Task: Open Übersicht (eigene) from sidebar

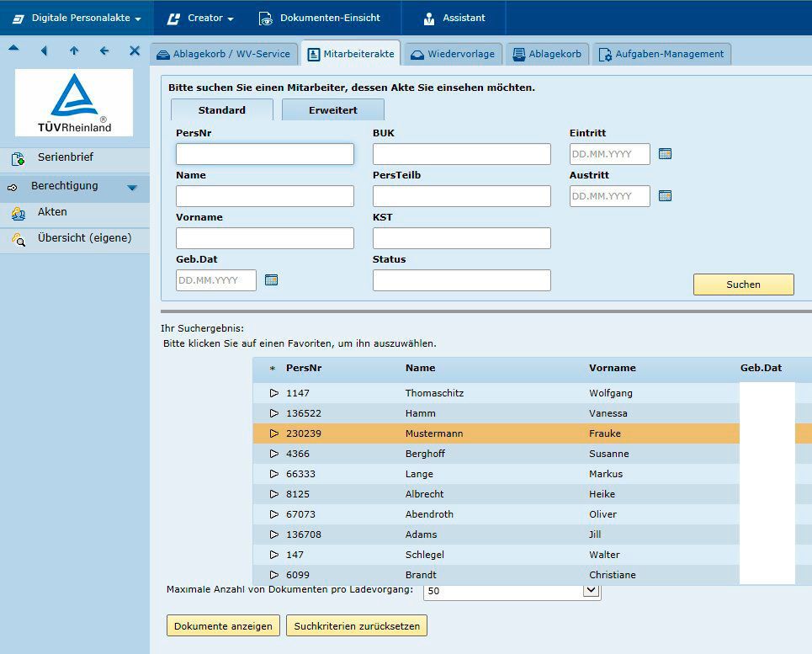Action: [84, 238]
